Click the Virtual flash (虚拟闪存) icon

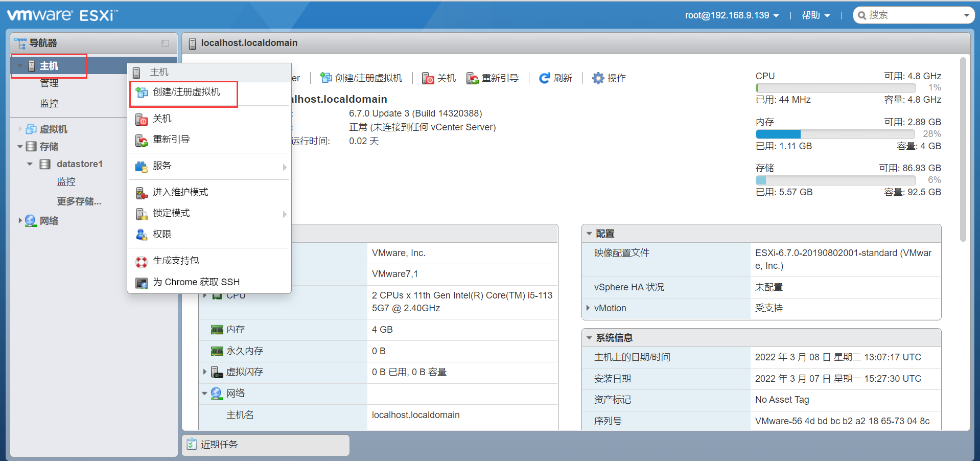tap(217, 372)
